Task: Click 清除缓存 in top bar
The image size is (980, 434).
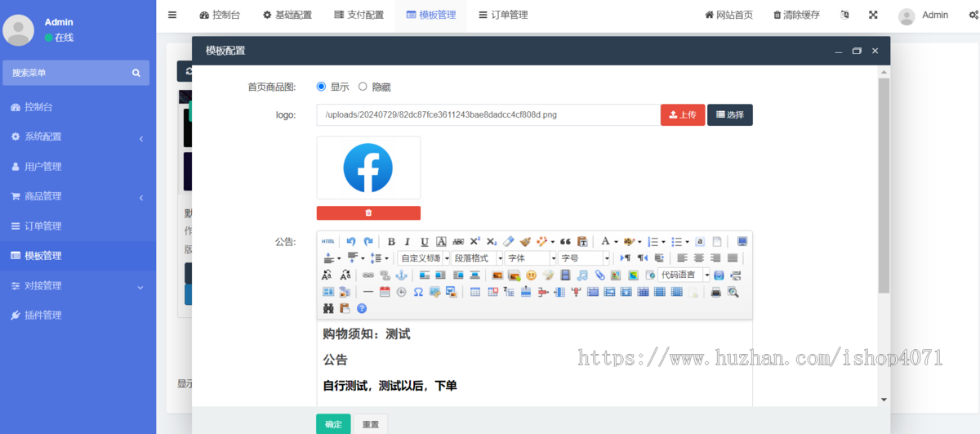Action: 795,15
